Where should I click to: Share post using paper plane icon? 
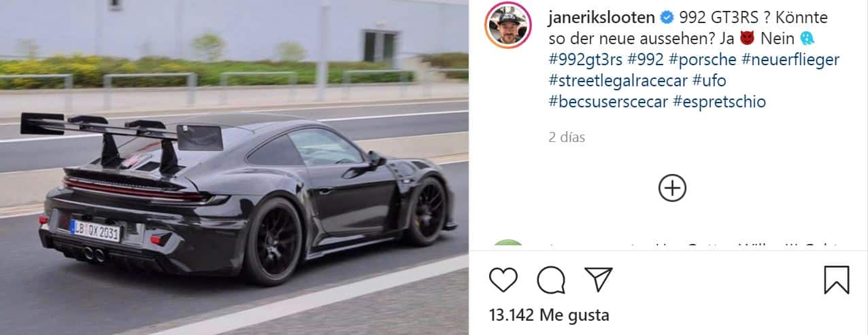[599, 279]
